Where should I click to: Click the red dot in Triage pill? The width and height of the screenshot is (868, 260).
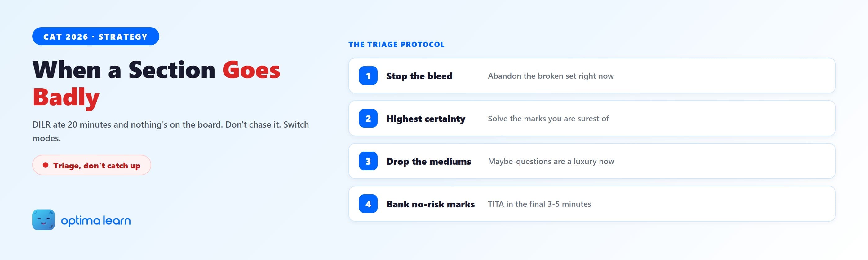(46, 165)
